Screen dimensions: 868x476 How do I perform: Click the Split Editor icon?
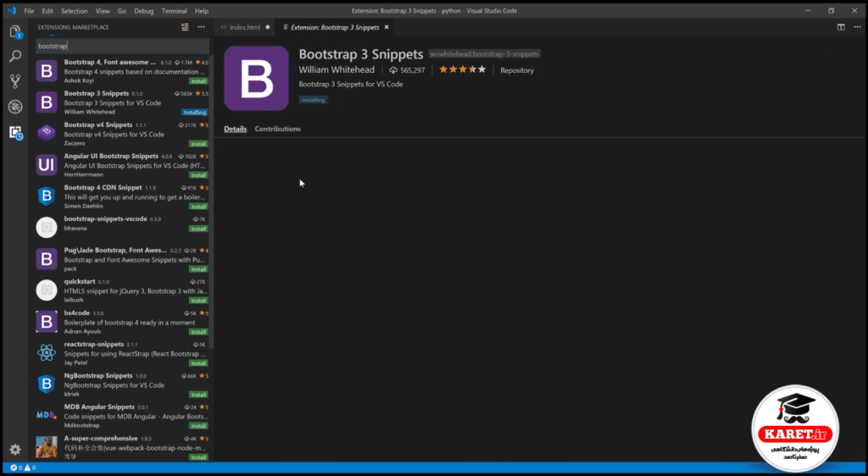click(x=841, y=27)
